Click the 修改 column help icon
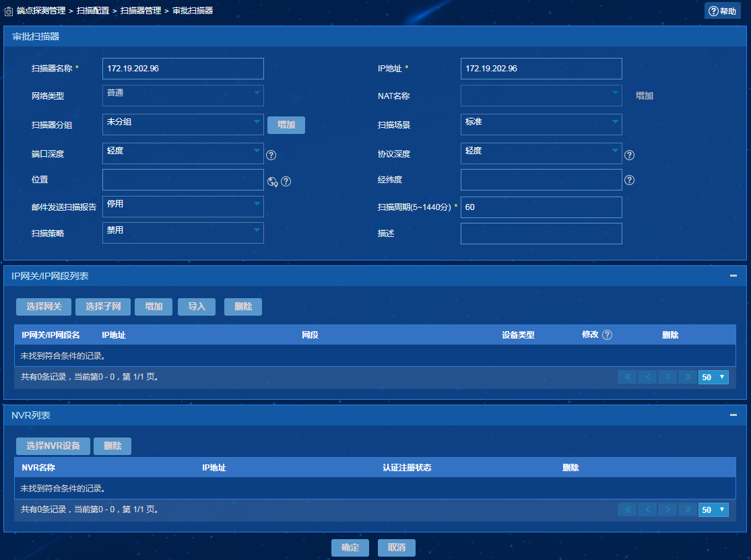Viewport: 751px width, 560px height. tap(608, 335)
